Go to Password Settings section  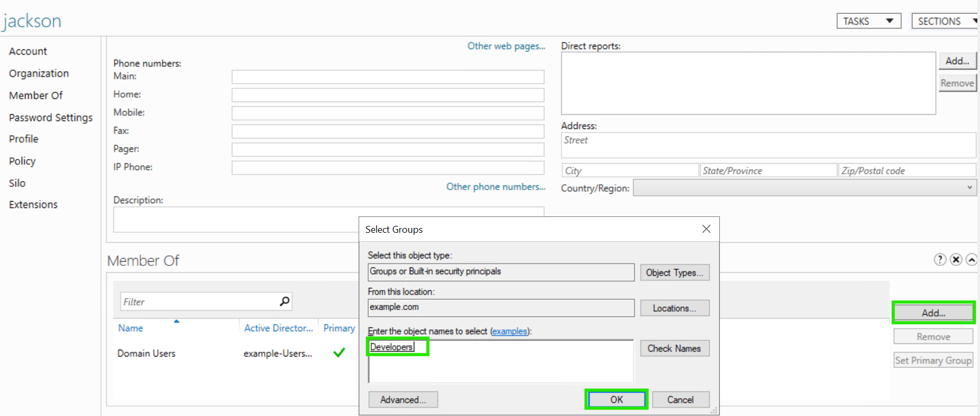[x=51, y=117]
